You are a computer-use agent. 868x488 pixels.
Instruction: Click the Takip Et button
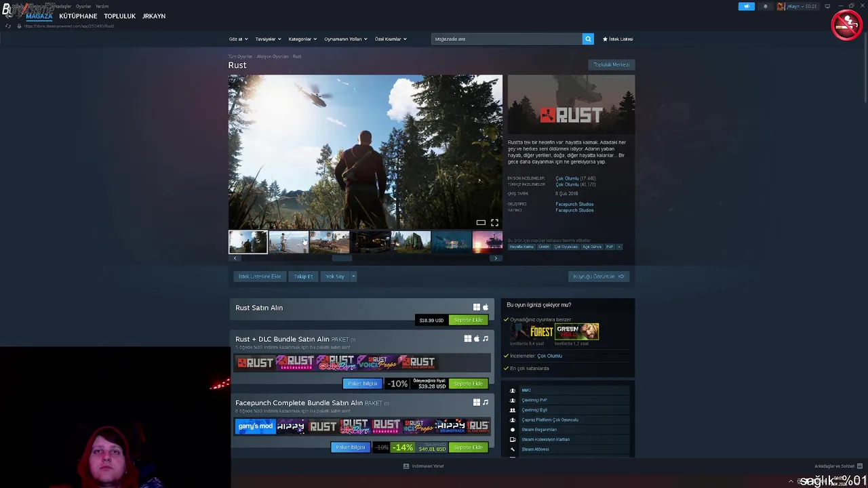pos(303,277)
